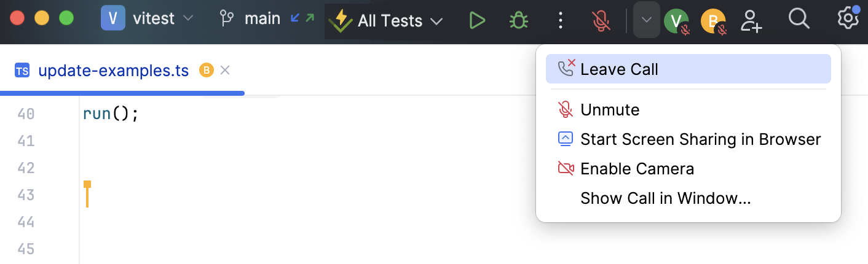
Task: Click the Search magnifier icon
Action: pyautogui.click(x=799, y=20)
